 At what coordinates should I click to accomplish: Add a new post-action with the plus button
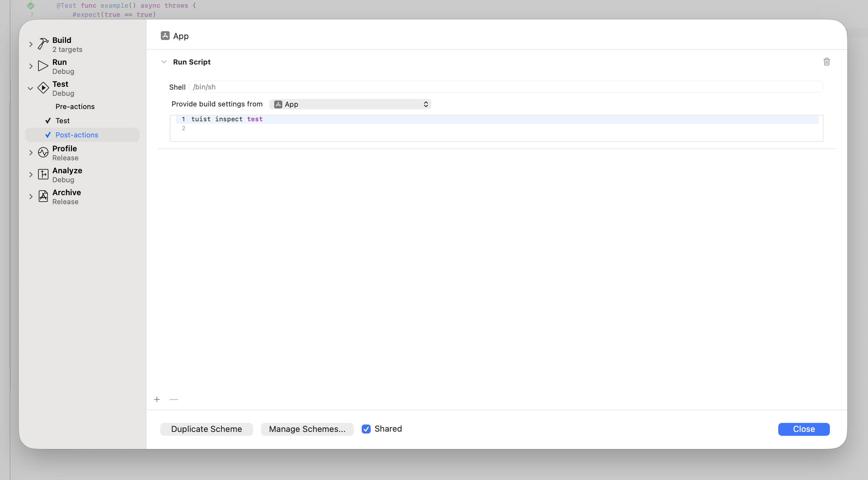157,399
